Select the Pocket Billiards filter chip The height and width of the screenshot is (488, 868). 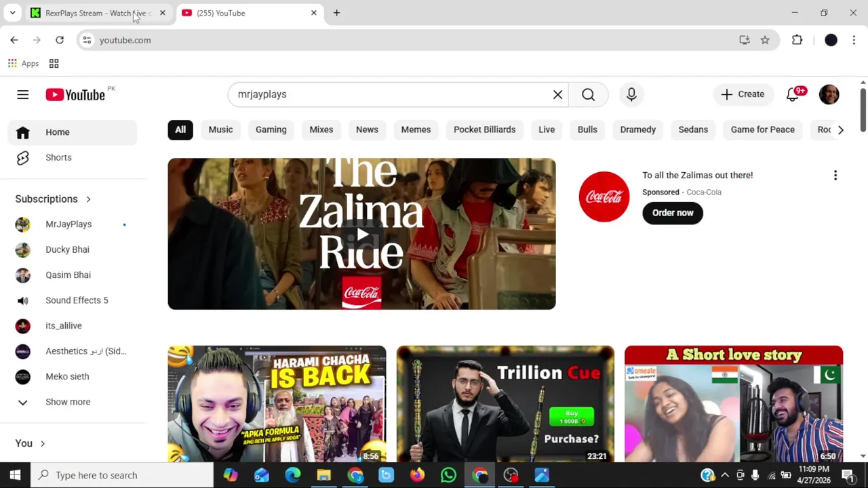[484, 129]
